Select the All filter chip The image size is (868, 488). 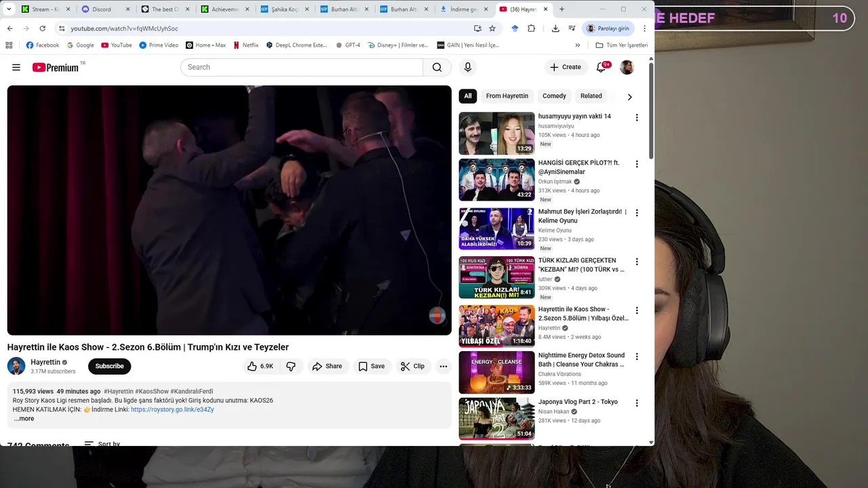click(468, 96)
